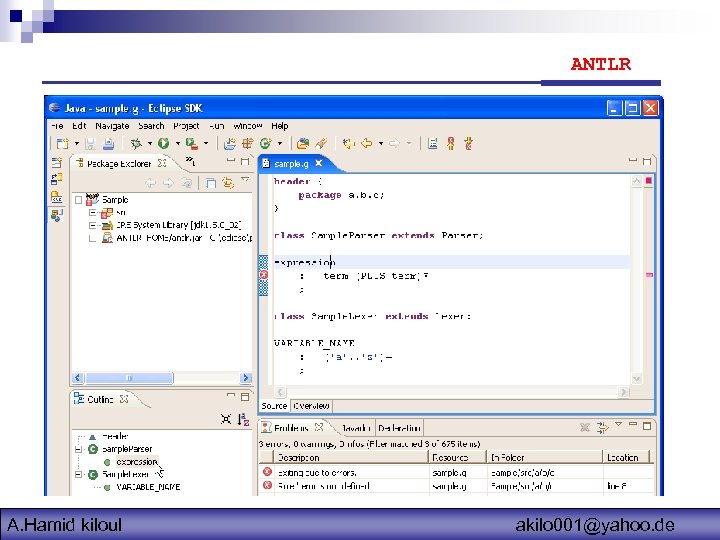This screenshot has height=540, width=720.
Task: Click the Open Type icon
Action: coord(303,144)
